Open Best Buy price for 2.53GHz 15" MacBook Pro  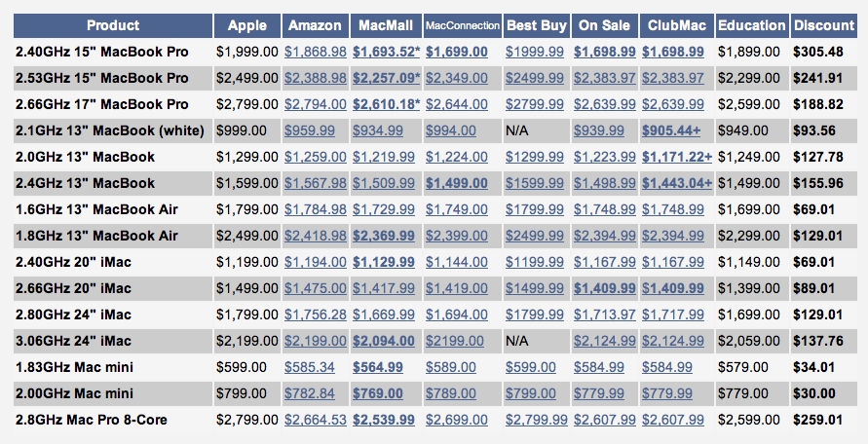tap(535, 78)
